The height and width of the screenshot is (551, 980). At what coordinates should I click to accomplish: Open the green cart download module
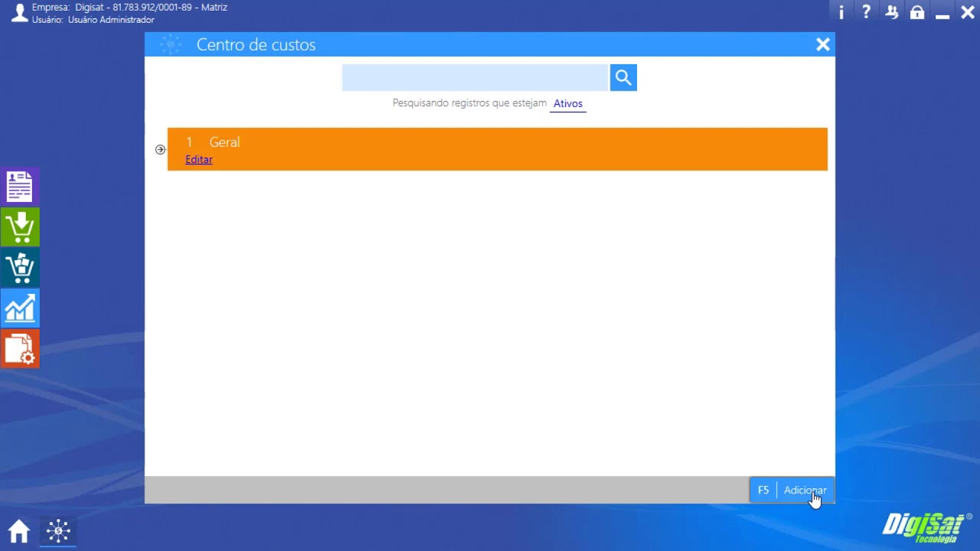point(20,227)
